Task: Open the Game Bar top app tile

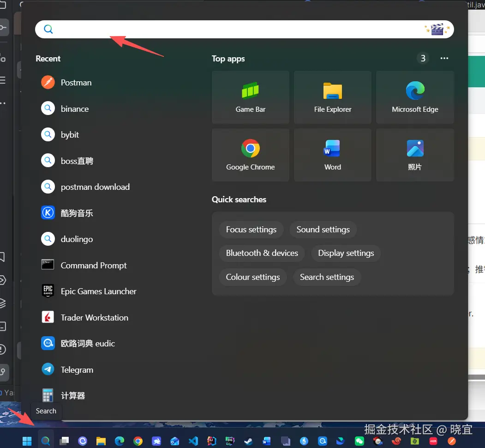Action: point(250,97)
